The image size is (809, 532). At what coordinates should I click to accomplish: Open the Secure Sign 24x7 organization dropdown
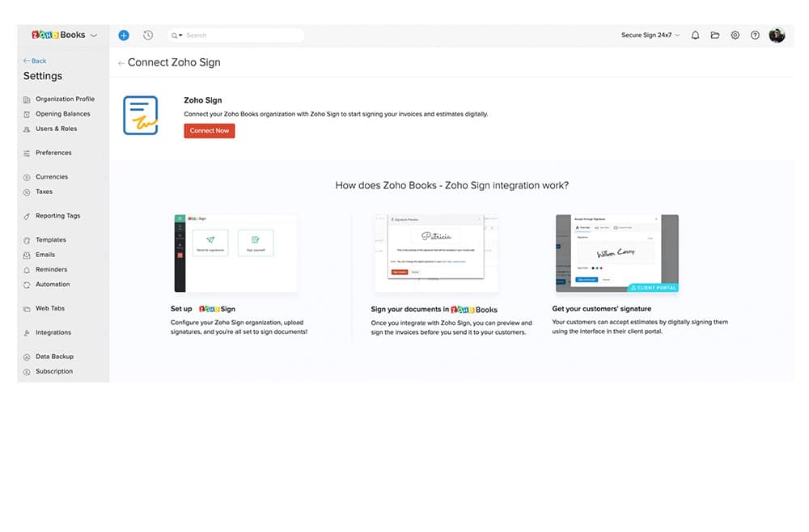coord(650,35)
